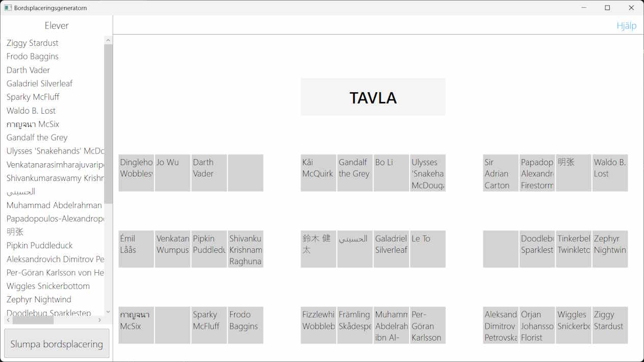This screenshot has height=362, width=644.
Task: Click the horizontal scrollbar right arrow
Action: (100, 320)
